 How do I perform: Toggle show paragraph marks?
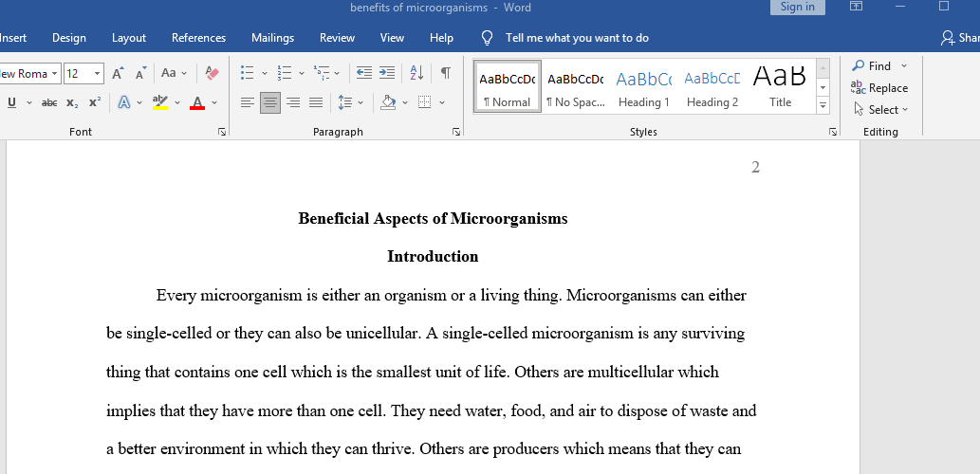click(446, 73)
